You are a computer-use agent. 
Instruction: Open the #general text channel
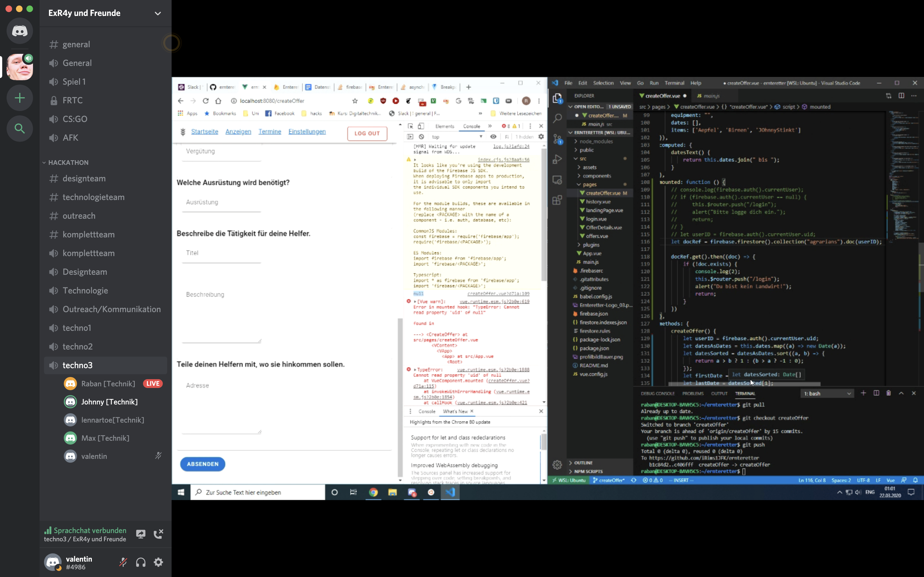point(76,44)
